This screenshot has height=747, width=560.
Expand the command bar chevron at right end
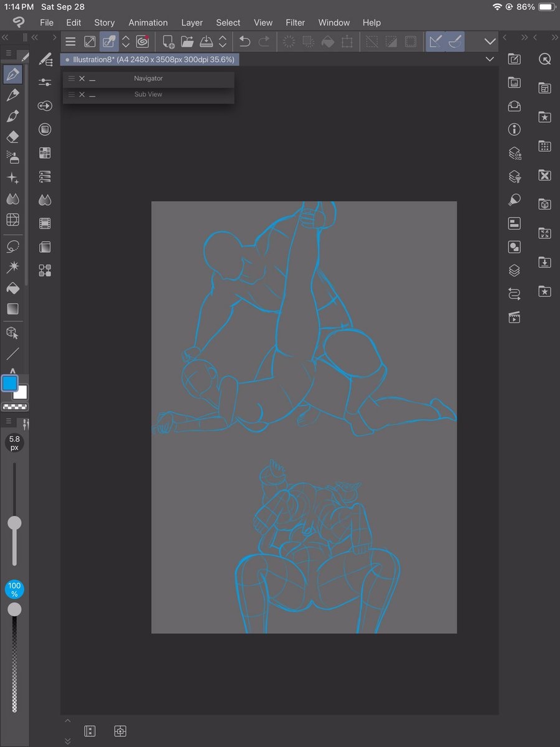pos(490,42)
